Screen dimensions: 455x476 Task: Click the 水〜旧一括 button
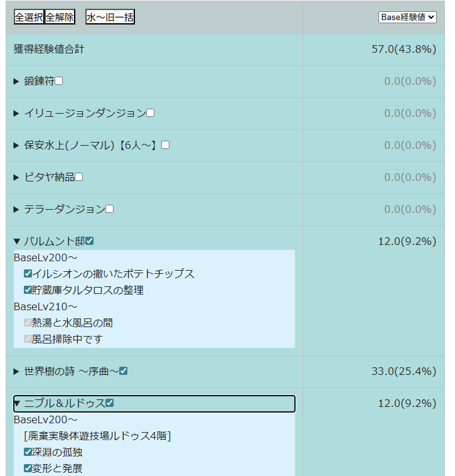tap(110, 17)
